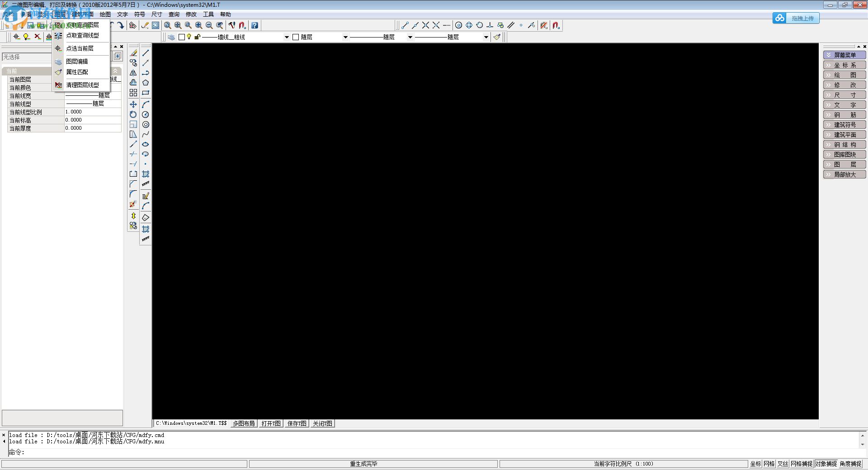This screenshot has width=868, height=470.
Task: Open the line type dropdown
Action: coord(486,37)
